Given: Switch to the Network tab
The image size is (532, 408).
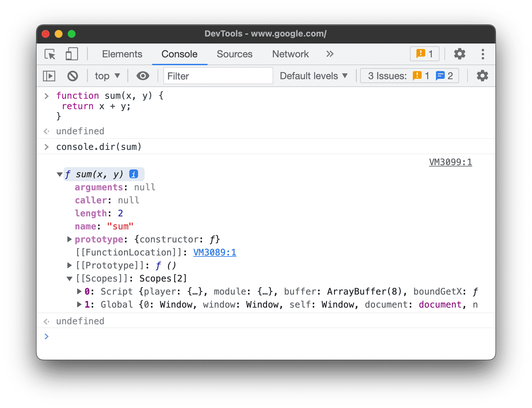Looking at the screenshot, I should point(290,54).
